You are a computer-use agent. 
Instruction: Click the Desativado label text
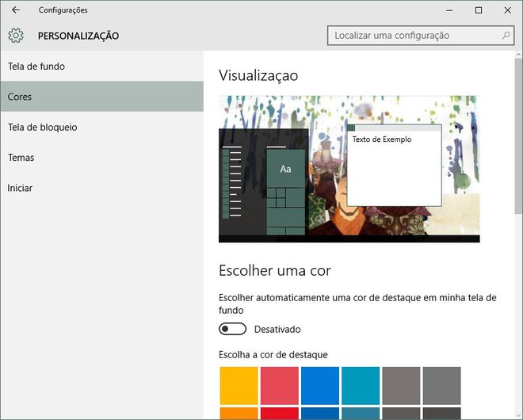point(277,329)
